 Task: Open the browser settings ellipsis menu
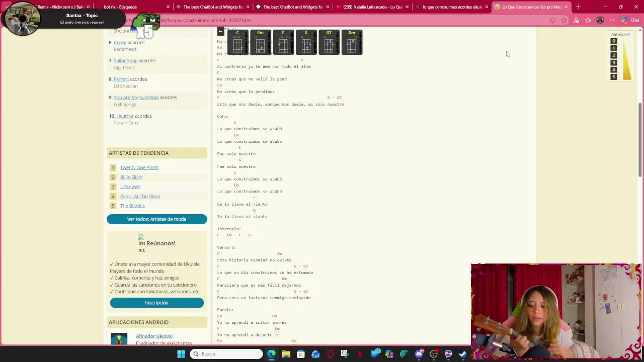point(612,20)
